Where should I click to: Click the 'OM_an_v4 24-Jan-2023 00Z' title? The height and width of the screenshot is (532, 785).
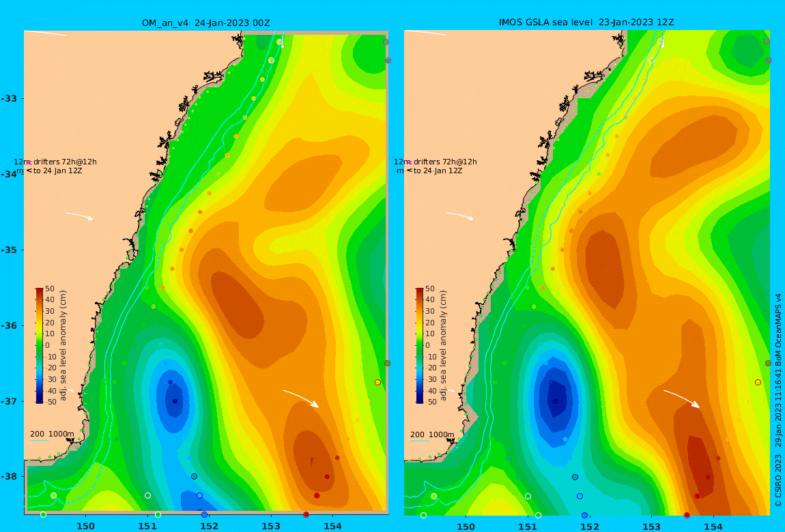click(x=205, y=23)
